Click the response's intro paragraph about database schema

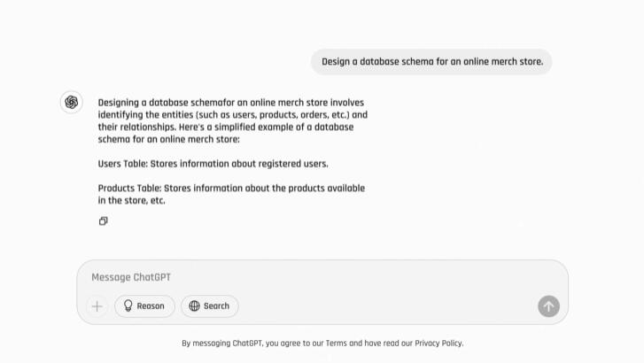point(232,120)
